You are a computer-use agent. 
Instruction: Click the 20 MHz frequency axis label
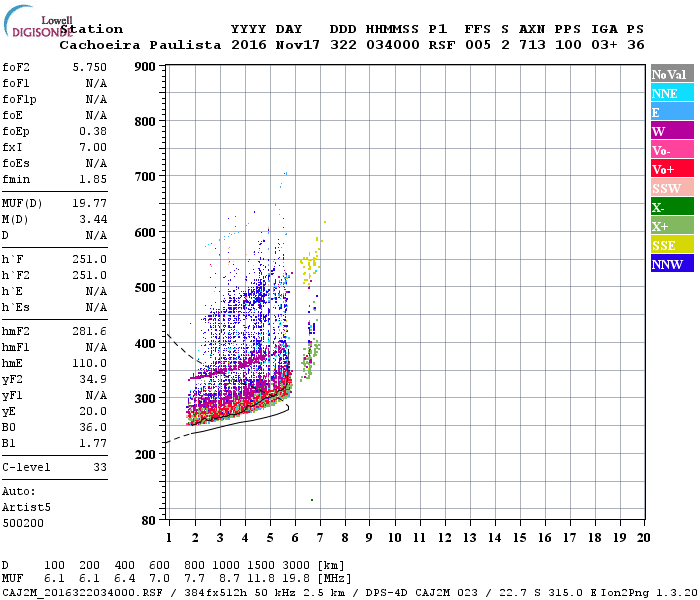(643, 538)
